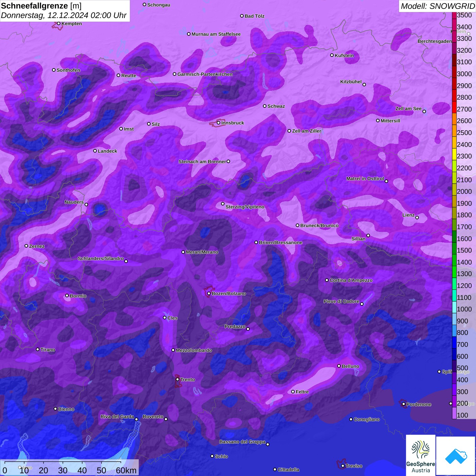Screen dimensions: 476x476
Task: Click the Brixen/Bressanone label
Action: 280,242
